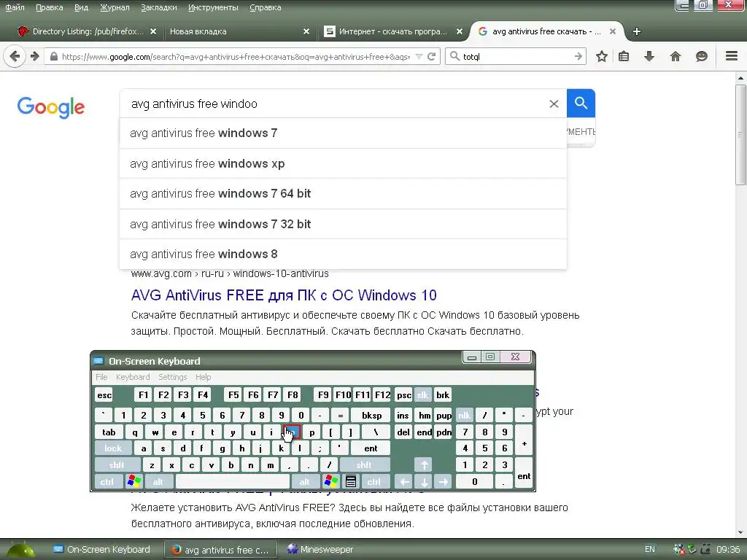
Task: Click the Google logo
Action: 51,107
